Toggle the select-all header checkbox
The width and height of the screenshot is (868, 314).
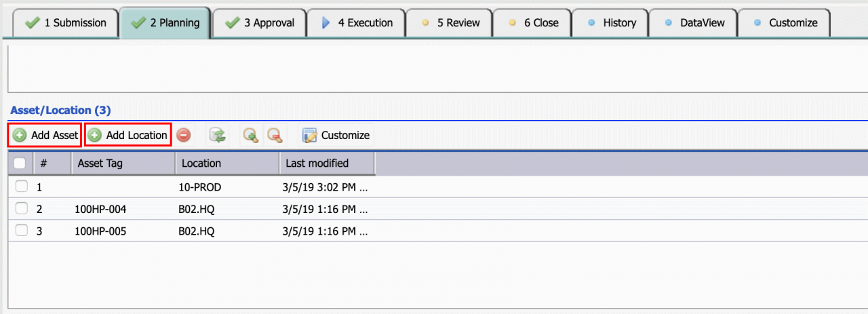(x=20, y=163)
